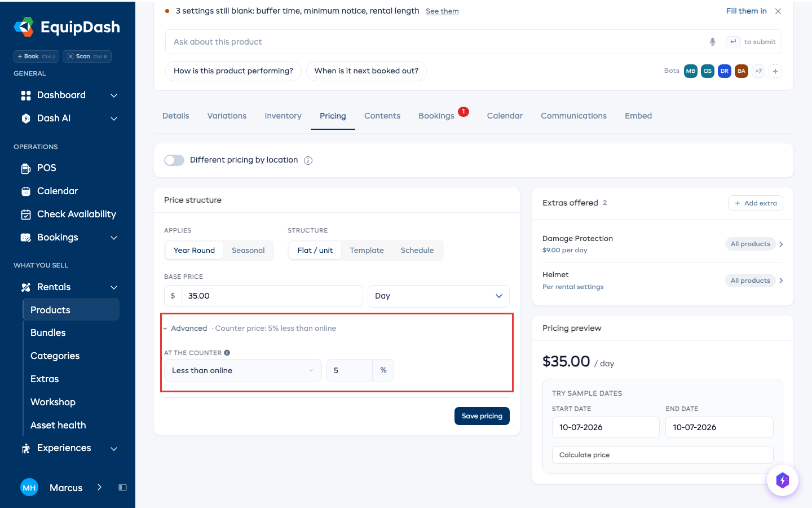The height and width of the screenshot is (508, 812).
Task: Choose Flat / unit structure
Action: (x=315, y=251)
